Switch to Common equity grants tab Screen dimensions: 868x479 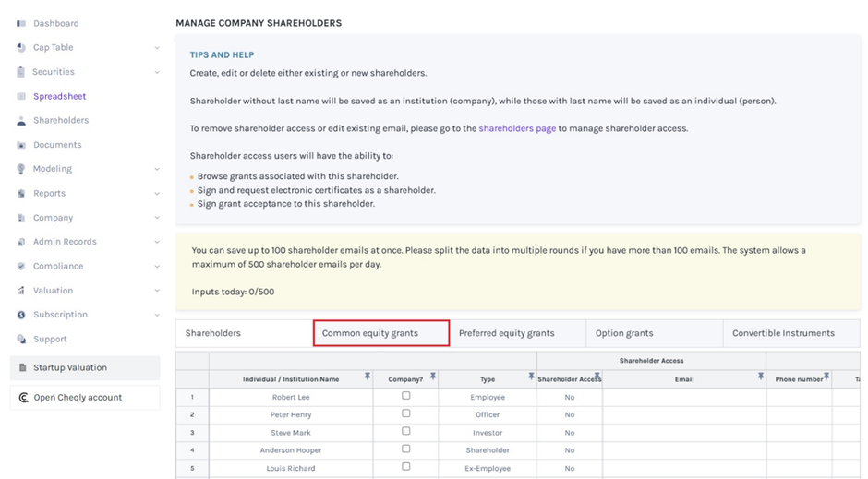(x=381, y=333)
